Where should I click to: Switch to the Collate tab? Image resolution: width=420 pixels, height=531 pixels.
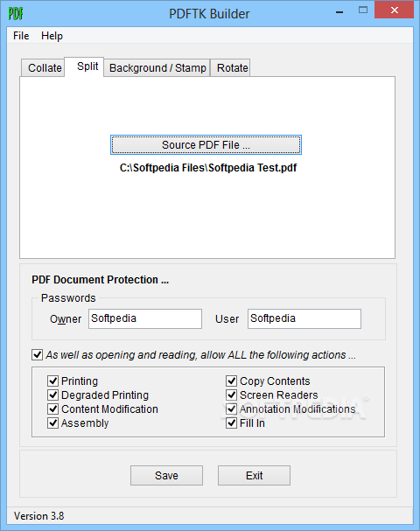[43, 67]
